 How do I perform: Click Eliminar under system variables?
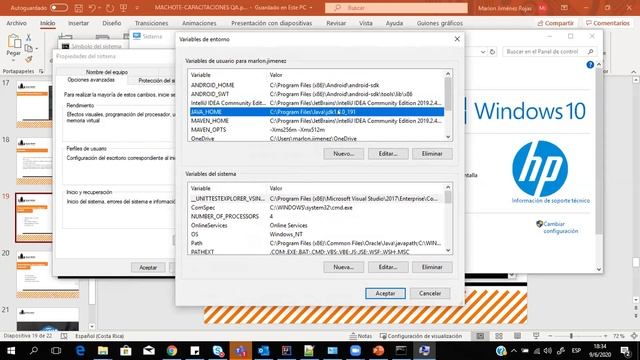tap(432, 267)
